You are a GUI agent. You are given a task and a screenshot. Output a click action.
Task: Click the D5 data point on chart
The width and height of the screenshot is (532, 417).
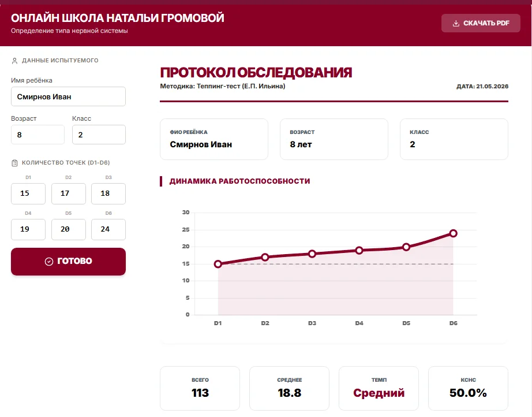coord(406,247)
